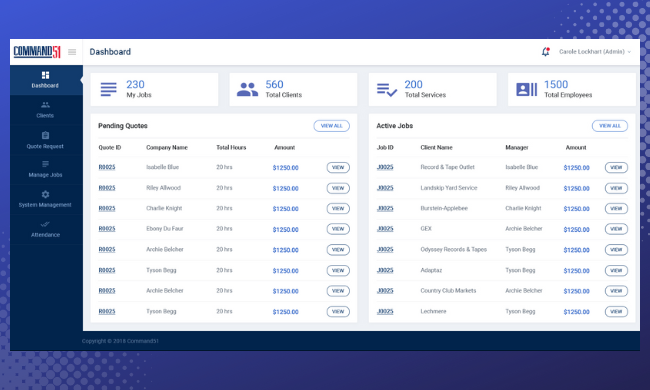The image size is (650, 390).
Task: Click the Total Hours column header
Action: 231,148
